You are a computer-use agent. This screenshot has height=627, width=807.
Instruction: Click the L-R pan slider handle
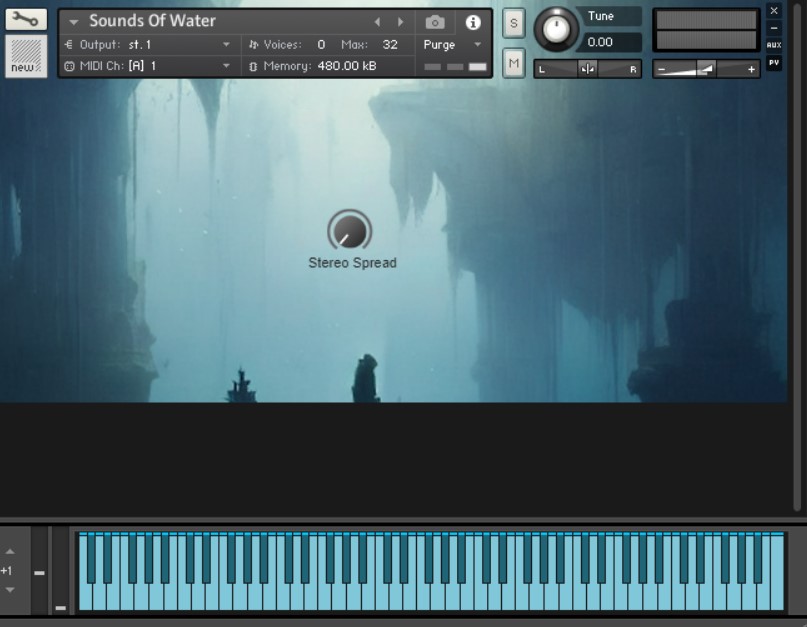(x=587, y=69)
